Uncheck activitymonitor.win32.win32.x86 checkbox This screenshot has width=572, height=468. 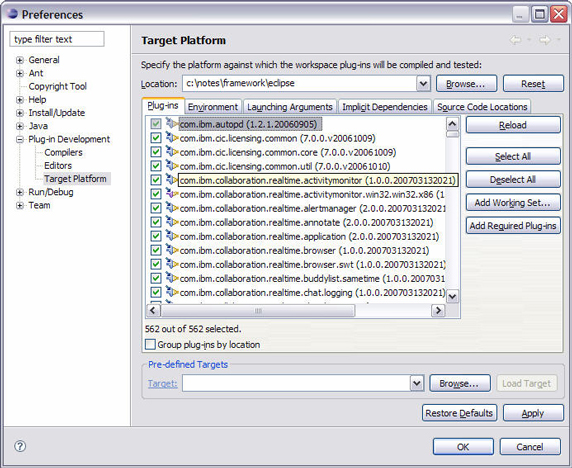(x=156, y=194)
